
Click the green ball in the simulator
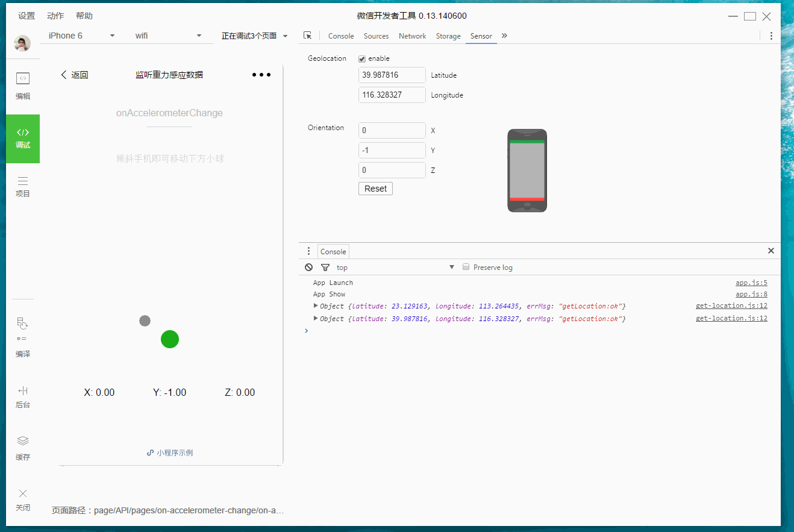[x=170, y=339]
